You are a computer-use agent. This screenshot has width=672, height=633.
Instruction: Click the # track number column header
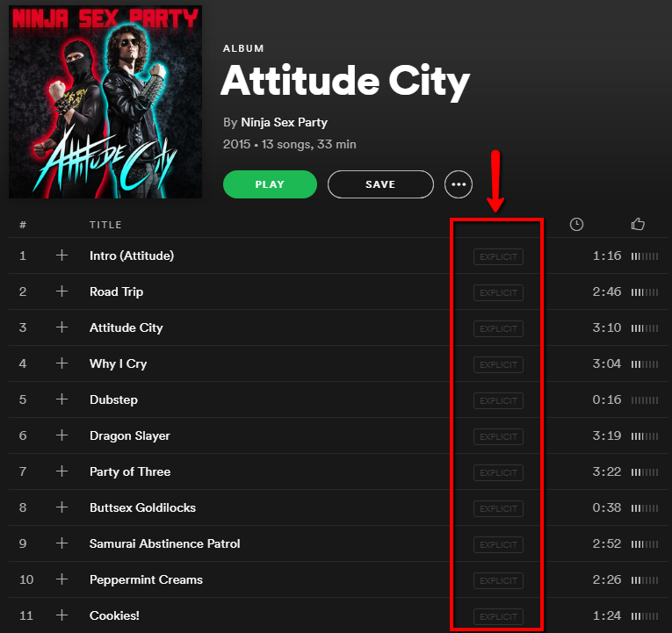pos(23,225)
